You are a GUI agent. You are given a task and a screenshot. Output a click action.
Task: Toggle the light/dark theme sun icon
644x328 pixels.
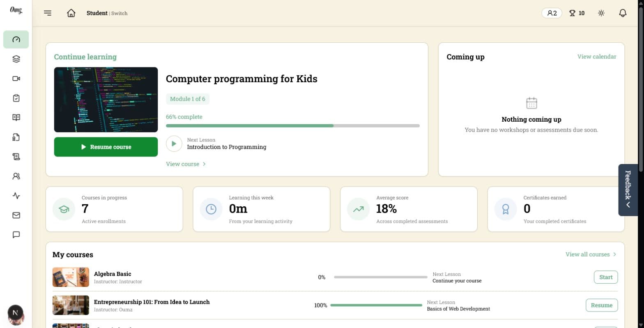click(601, 13)
